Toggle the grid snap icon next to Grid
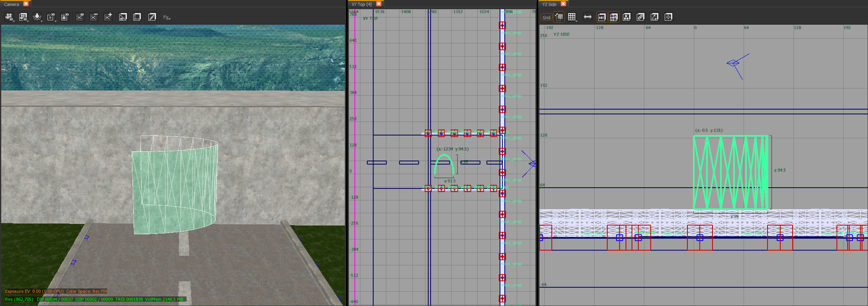This screenshot has height=306, width=868. click(559, 17)
